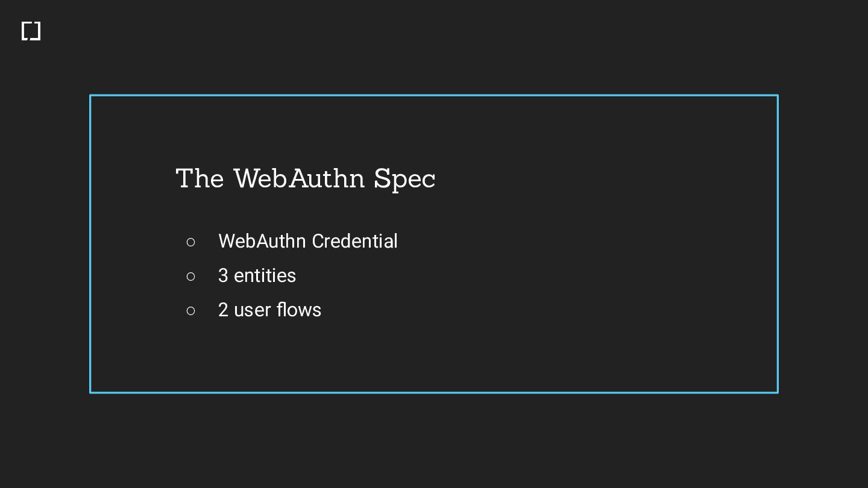
Task: Click the number 3 in second bullet
Action: (223, 276)
